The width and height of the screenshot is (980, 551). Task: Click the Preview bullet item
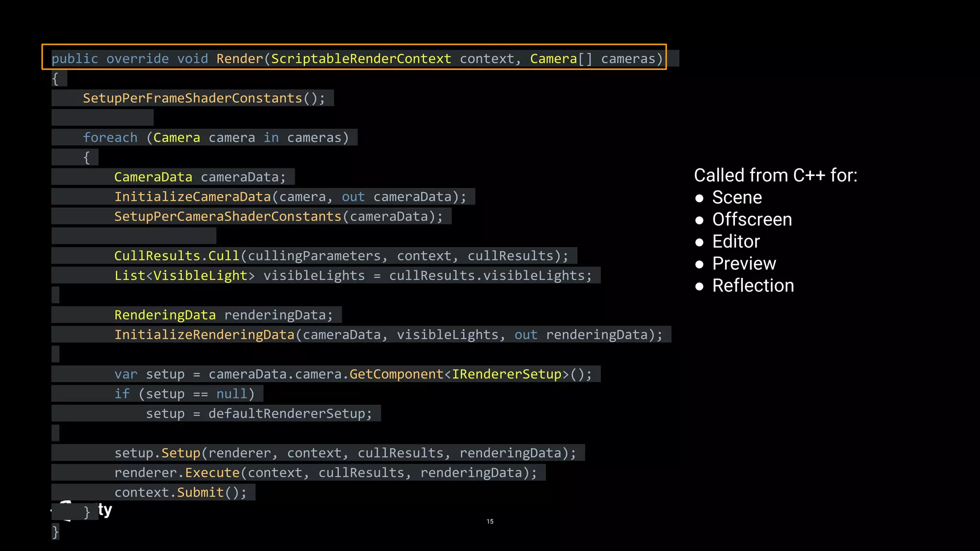point(735,264)
